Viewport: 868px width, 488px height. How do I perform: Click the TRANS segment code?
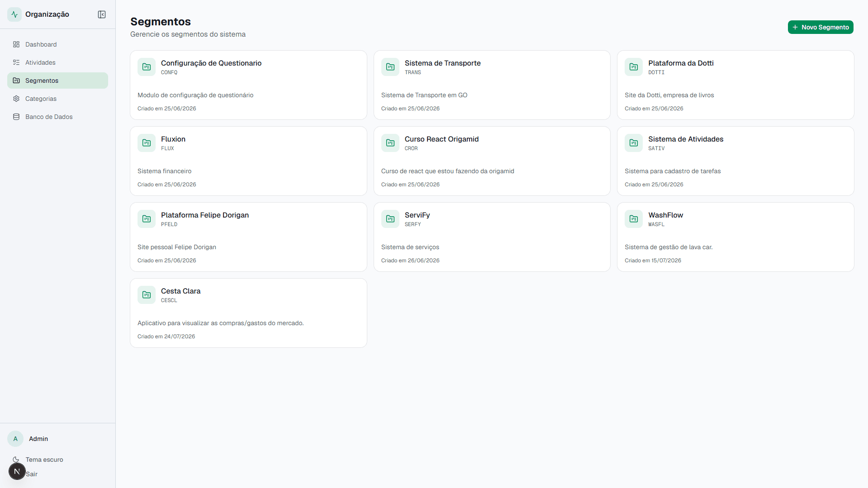413,72
